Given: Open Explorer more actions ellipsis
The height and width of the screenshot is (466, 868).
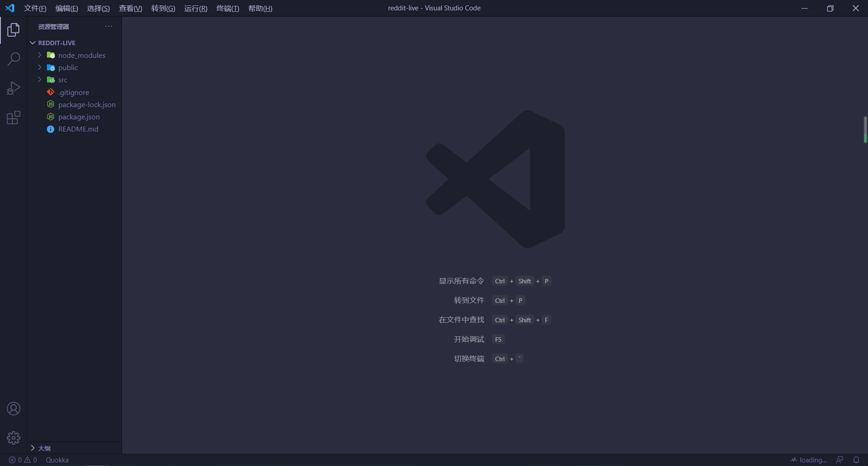Looking at the screenshot, I should 108,26.
